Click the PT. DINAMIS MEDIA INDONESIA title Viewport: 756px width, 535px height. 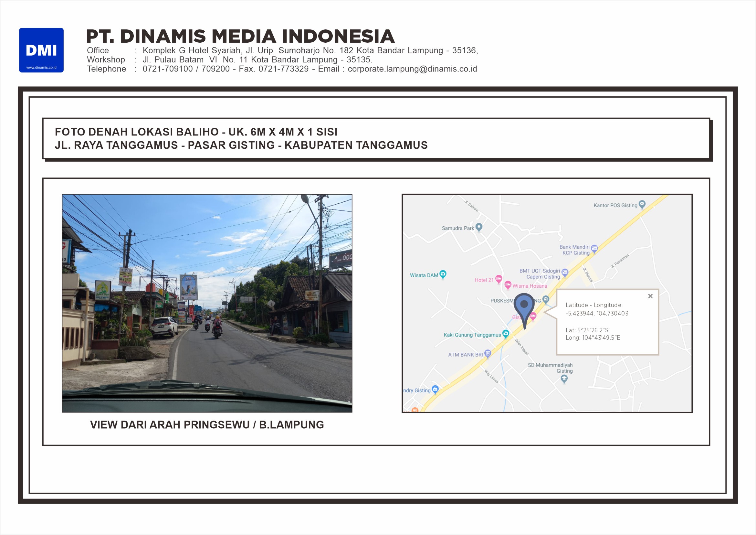point(240,36)
